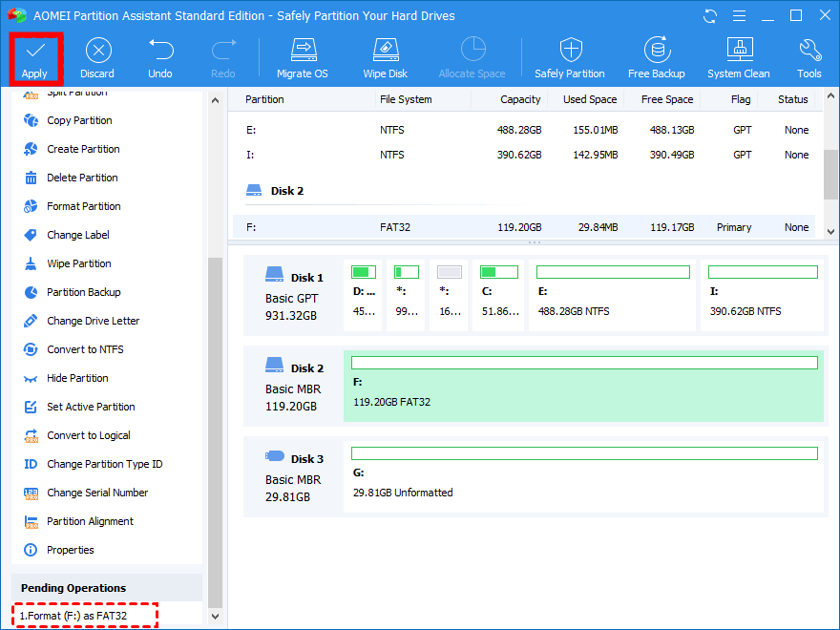The width and height of the screenshot is (840, 630).
Task: Click the sidebar scroll up arrow
Action: pos(216,100)
